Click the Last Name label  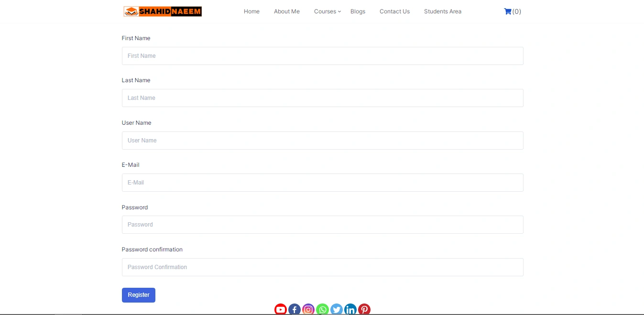tap(136, 80)
